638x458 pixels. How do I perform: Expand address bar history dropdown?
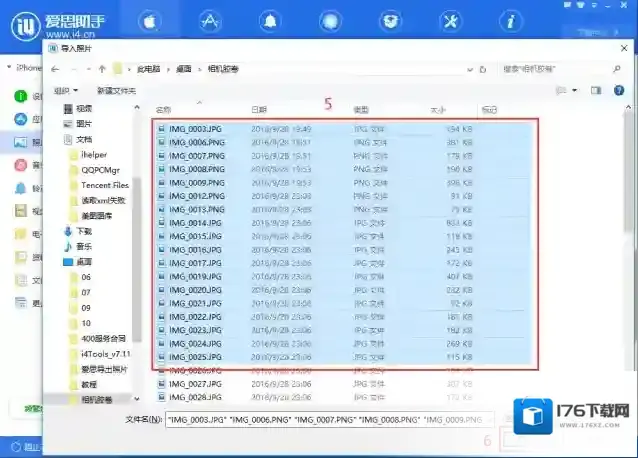tap(470, 70)
